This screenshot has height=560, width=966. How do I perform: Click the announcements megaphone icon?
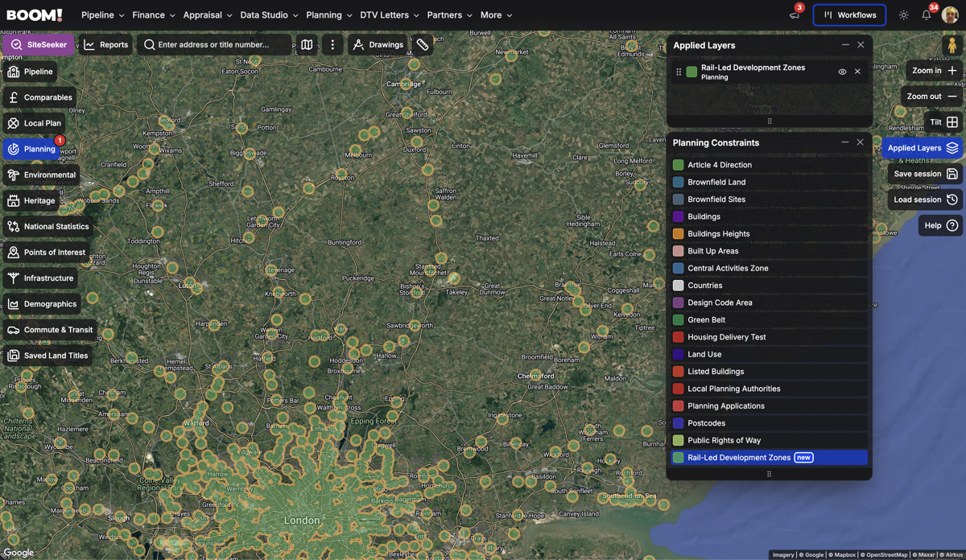[x=795, y=15]
